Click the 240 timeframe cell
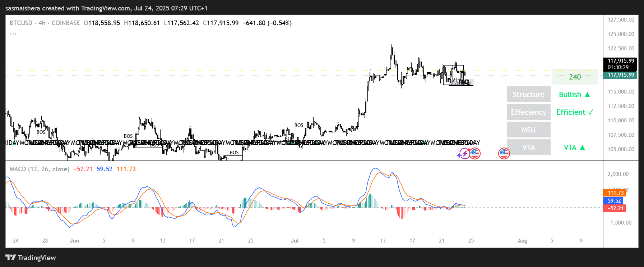Viewport: 644px width, 267px height. coord(575,77)
